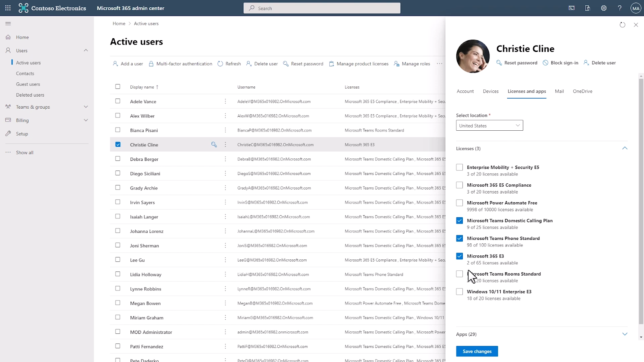Open Cloud Shell icon in header
Viewport: 644px width, 362px height.
point(572,8)
